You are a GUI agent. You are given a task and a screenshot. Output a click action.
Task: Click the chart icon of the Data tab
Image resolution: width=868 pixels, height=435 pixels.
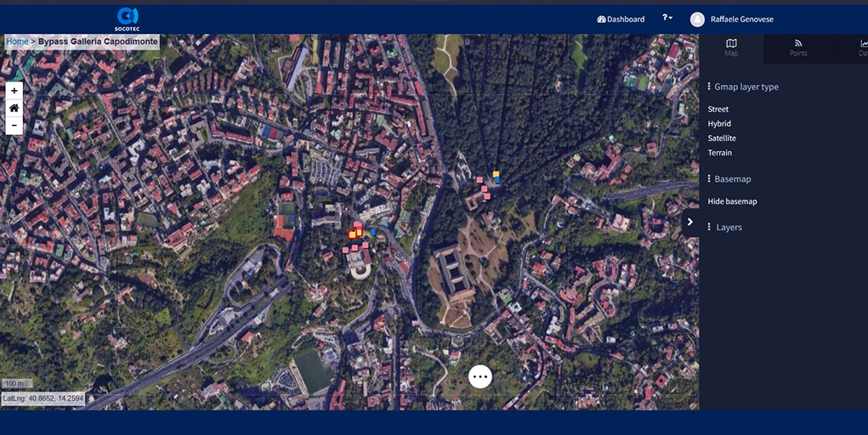click(863, 43)
